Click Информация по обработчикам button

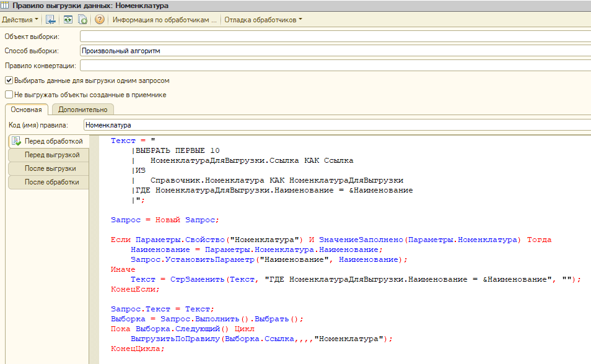[x=164, y=20]
